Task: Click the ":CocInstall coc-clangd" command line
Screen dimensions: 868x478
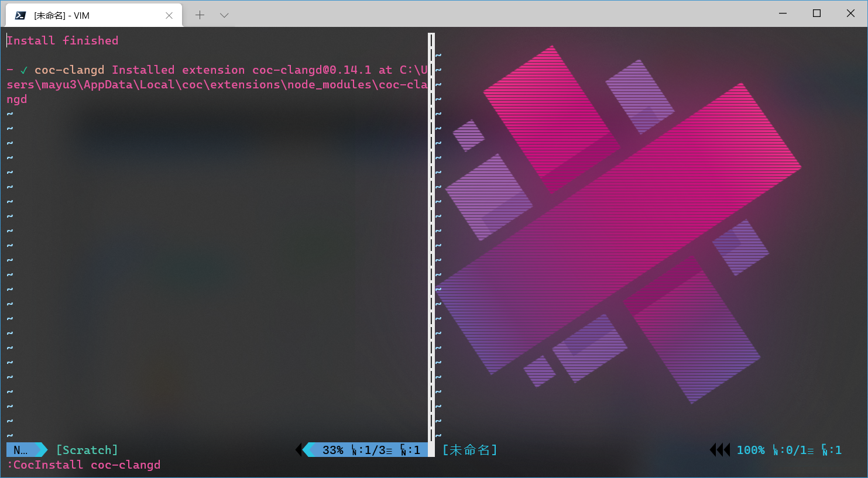Action: [x=84, y=465]
